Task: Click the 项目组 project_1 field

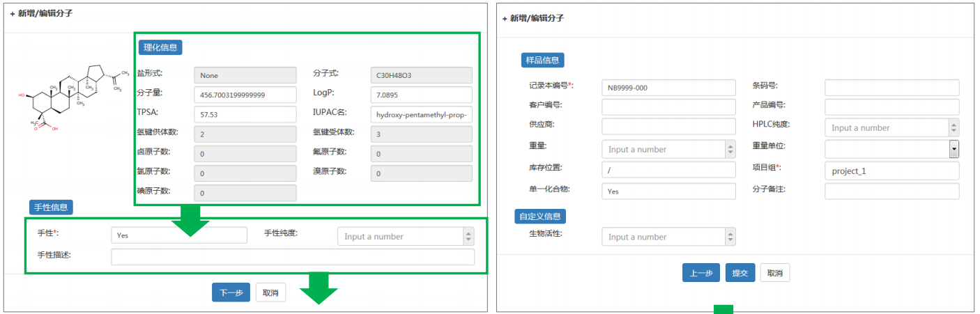Action: coord(892,171)
